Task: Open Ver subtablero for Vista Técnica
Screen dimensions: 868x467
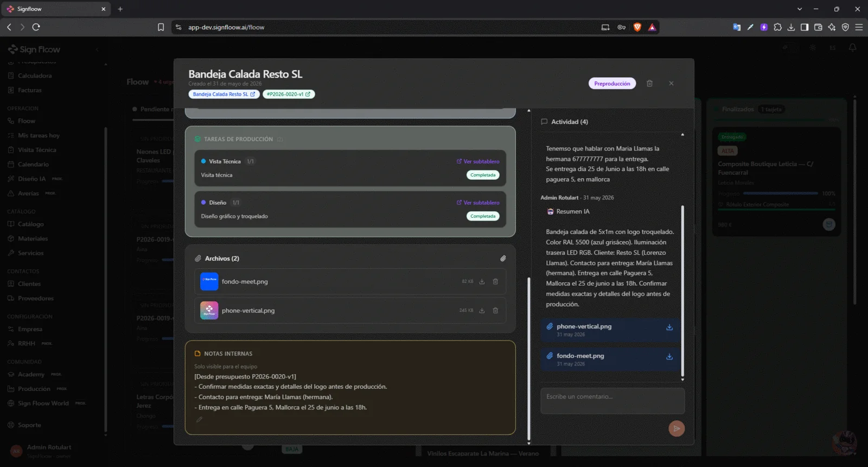Action: [478, 161]
